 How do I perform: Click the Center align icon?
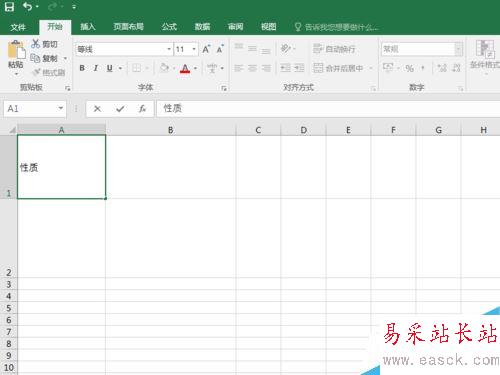[252, 68]
